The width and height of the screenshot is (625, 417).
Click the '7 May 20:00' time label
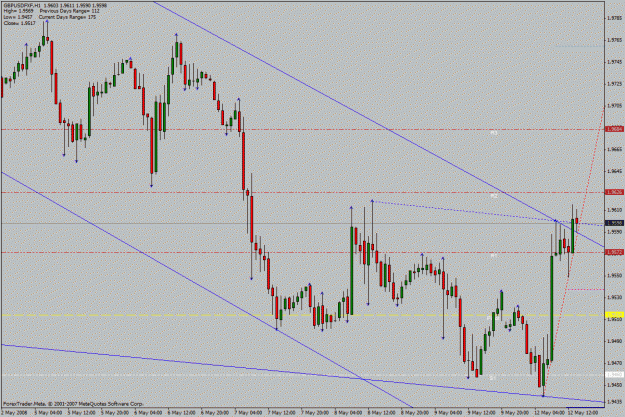click(315, 413)
